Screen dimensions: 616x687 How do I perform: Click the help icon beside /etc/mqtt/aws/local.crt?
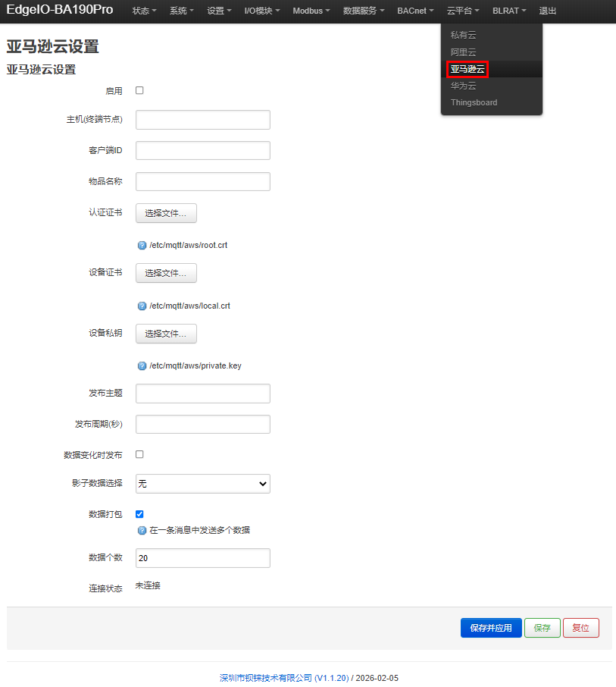click(142, 306)
